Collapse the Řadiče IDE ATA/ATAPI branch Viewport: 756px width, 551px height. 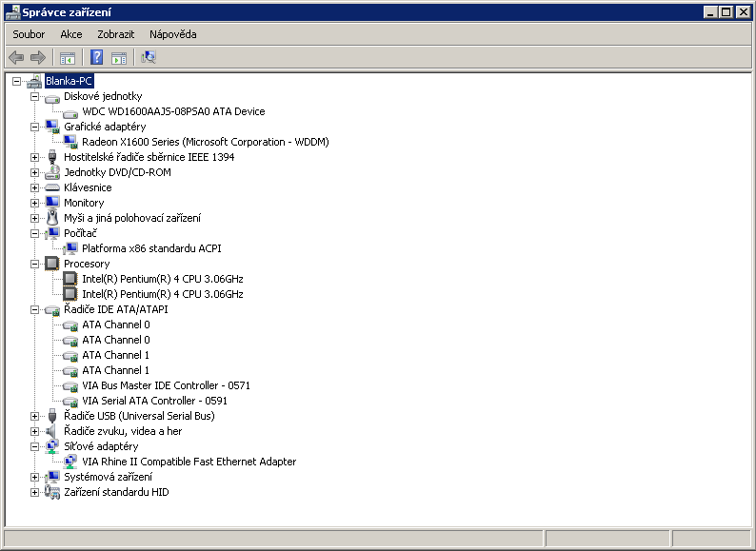[x=34, y=309]
